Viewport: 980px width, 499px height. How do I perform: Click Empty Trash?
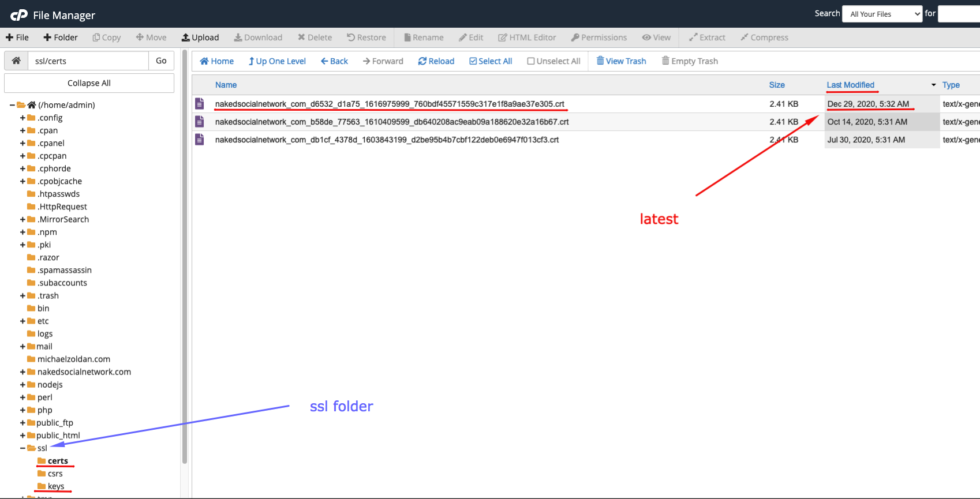690,61
